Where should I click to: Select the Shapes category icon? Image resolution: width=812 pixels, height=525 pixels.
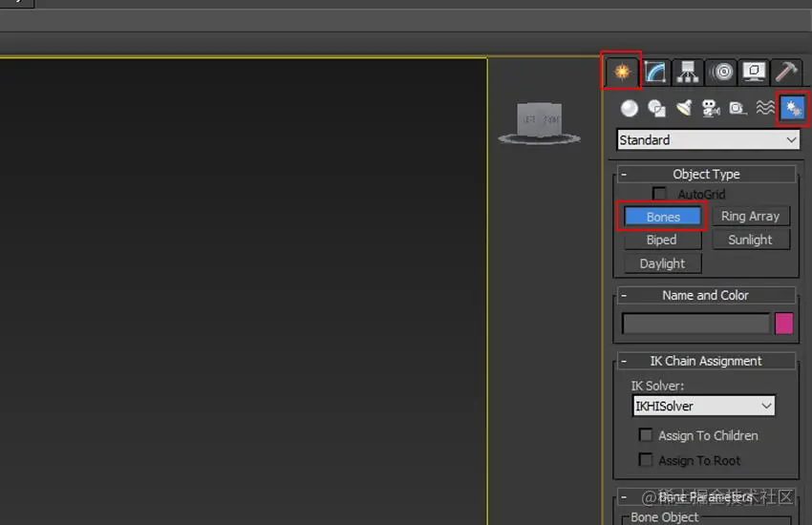(656, 109)
